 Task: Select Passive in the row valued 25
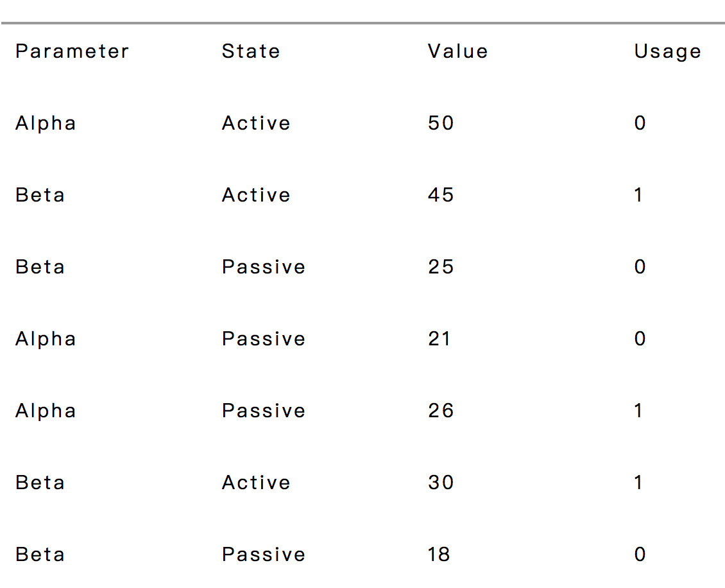point(264,267)
